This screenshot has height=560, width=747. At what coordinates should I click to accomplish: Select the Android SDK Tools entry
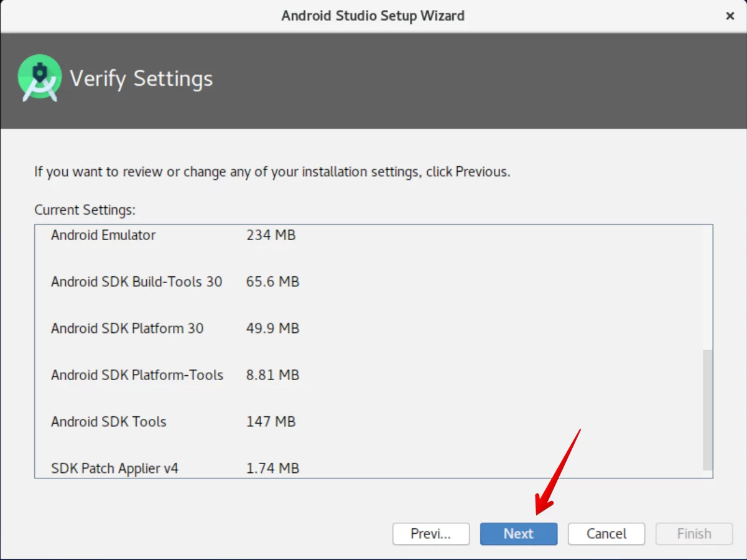[x=109, y=422]
